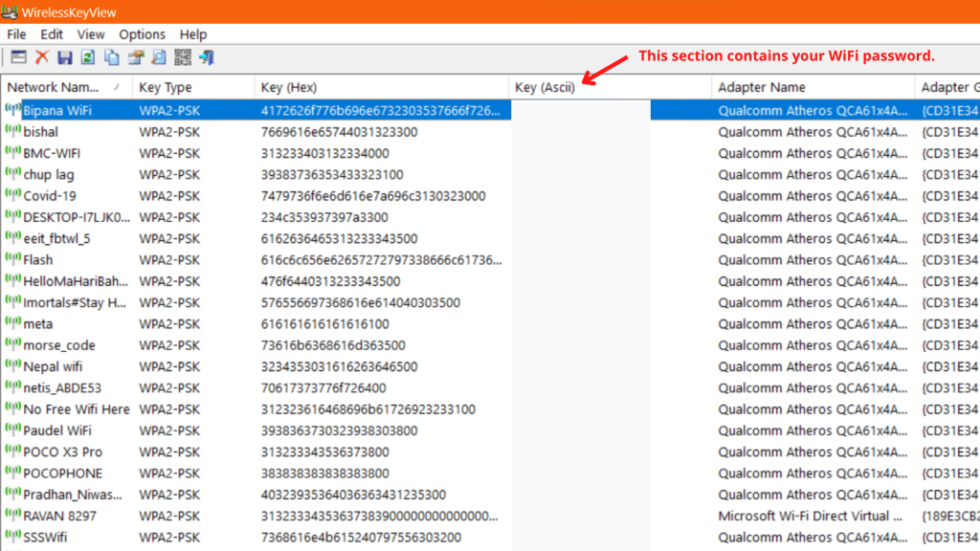Open the File menu
The width and height of the screenshot is (980, 551).
[x=16, y=34]
